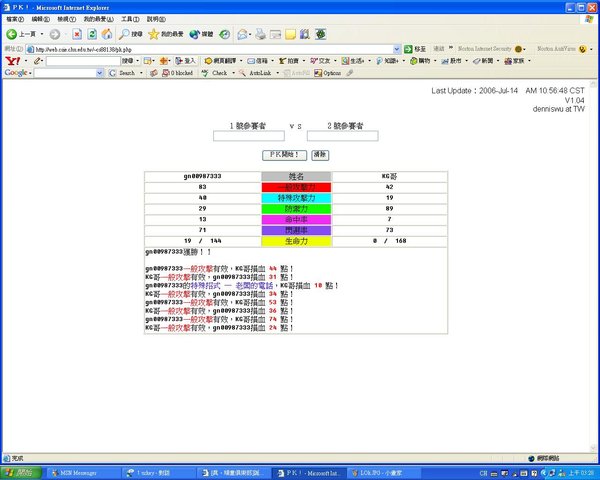Open History clock icon in toolbar
Screen dimensions: 600x480
225,34
